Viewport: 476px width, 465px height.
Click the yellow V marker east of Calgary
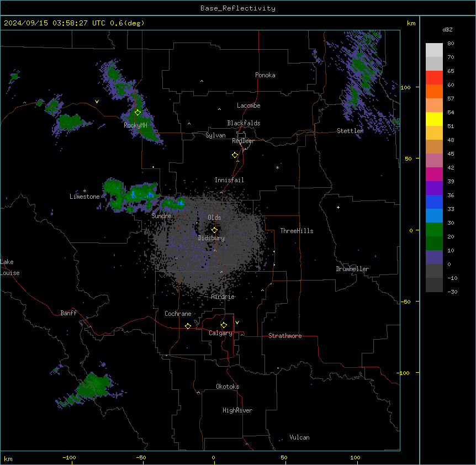[237, 323]
